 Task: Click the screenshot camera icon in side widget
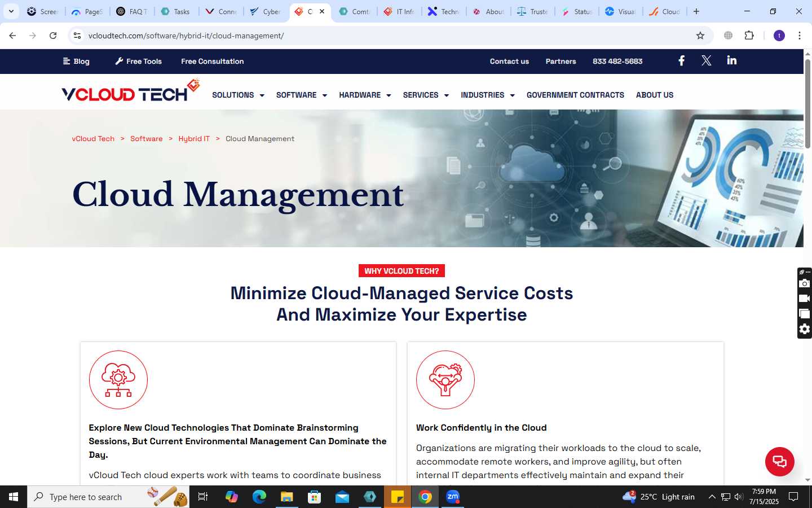(x=805, y=283)
